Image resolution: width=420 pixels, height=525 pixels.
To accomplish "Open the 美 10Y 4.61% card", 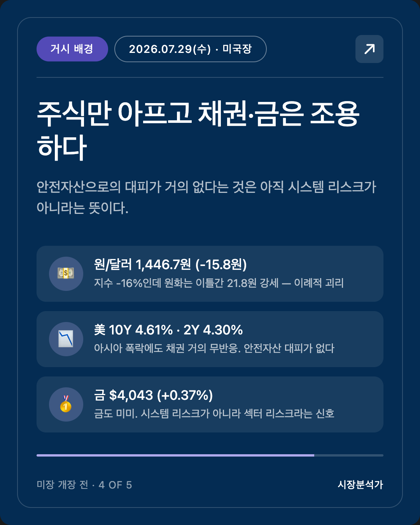I will click(210, 339).
